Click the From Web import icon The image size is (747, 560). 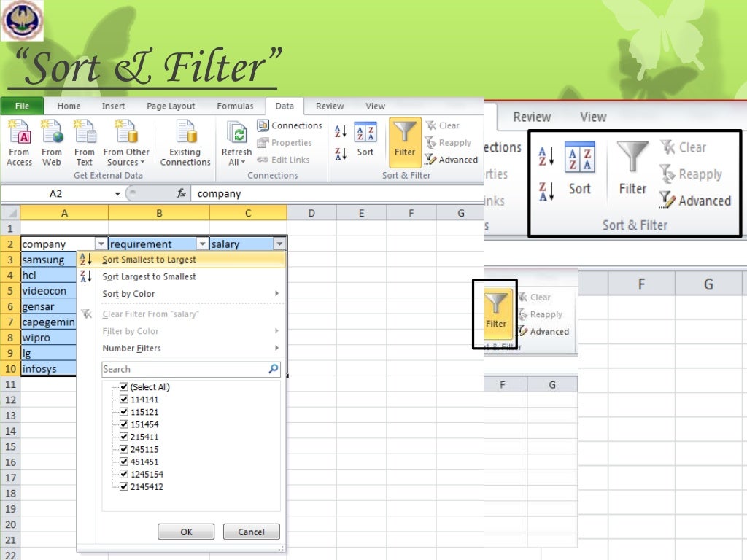[52, 143]
